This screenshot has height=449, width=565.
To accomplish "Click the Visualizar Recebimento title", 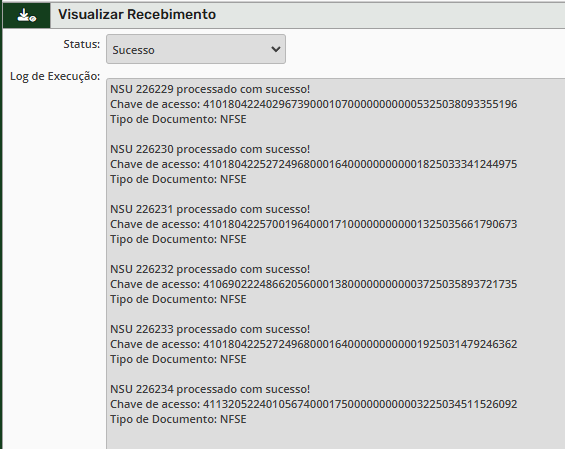I will [x=137, y=14].
